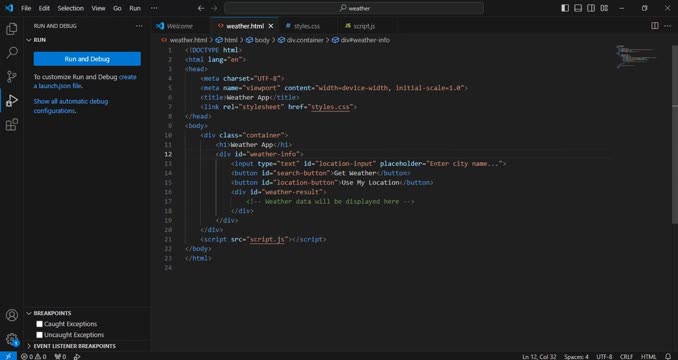The width and height of the screenshot is (678, 360).
Task: Toggle secondary side bar layout icon
Action: [591, 8]
